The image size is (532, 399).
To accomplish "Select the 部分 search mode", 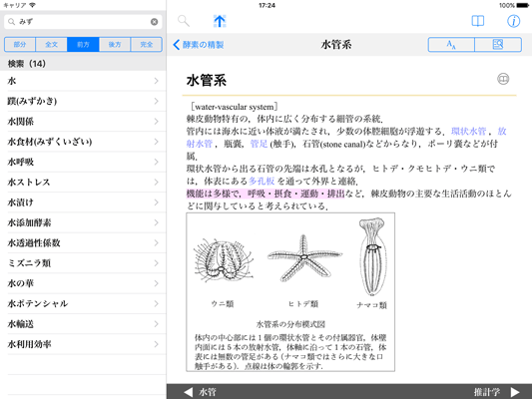I will tap(20, 45).
